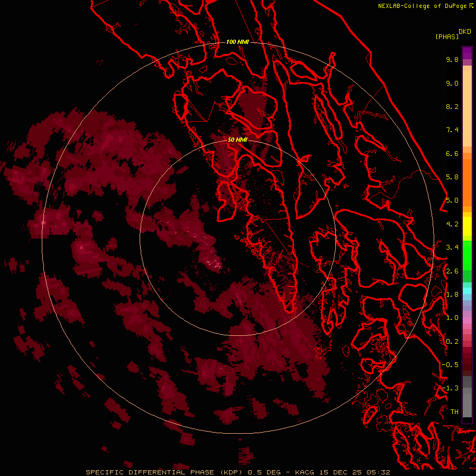Click the 5.8 value on the color scale
The height and width of the screenshot is (476, 476).
pyautogui.click(x=452, y=177)
